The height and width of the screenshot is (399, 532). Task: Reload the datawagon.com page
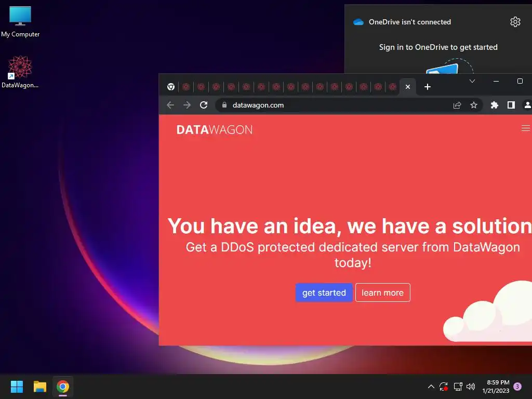tap(204, 105)
